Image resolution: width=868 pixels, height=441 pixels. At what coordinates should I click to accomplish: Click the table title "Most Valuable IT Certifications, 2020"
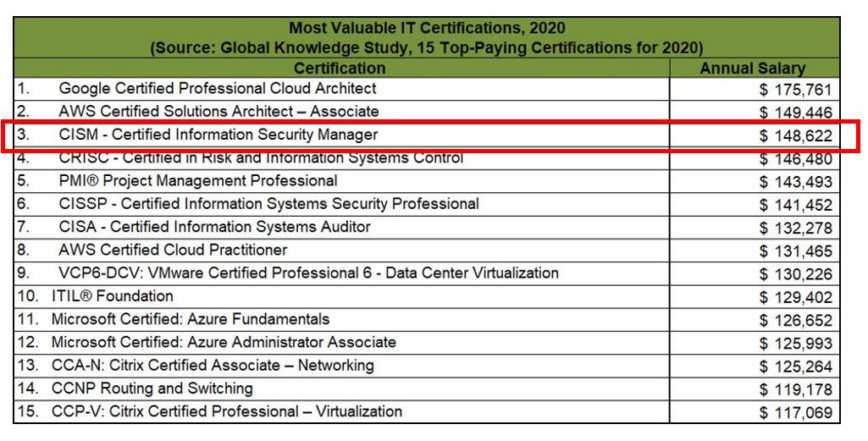point(427,28)
